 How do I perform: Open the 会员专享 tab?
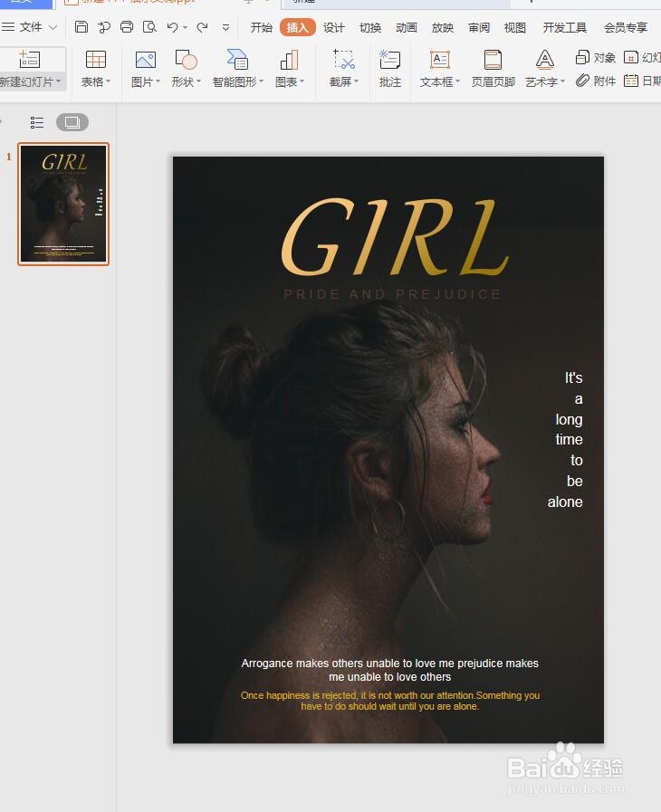pos(626,27)
